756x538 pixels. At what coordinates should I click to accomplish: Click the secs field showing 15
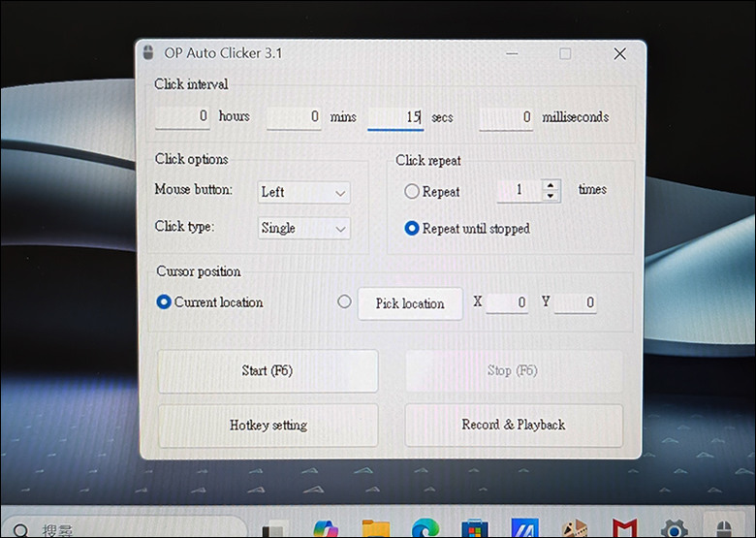click(x=395, y=118)
